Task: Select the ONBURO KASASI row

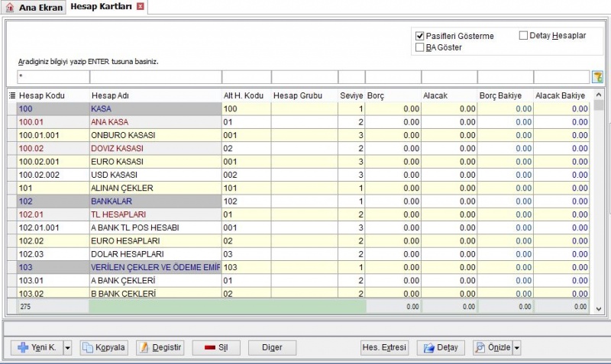Action: pyautogui.click(x=298, y=135)
